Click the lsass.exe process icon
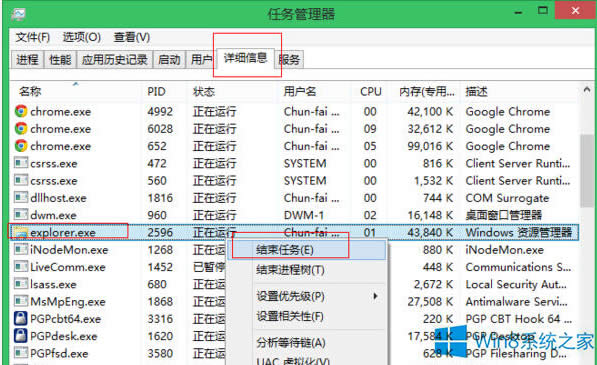Screen dimensions: 597x365 click(x=21, y=284)
